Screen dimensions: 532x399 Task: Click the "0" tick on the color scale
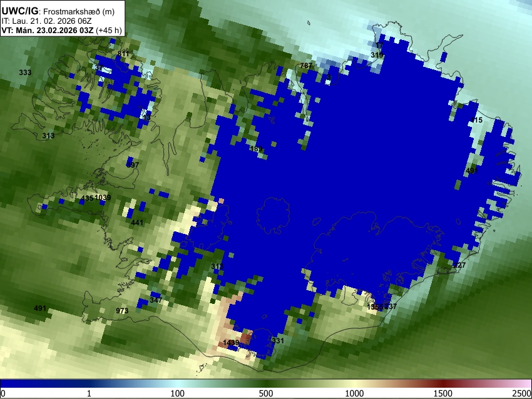point(3,393)
